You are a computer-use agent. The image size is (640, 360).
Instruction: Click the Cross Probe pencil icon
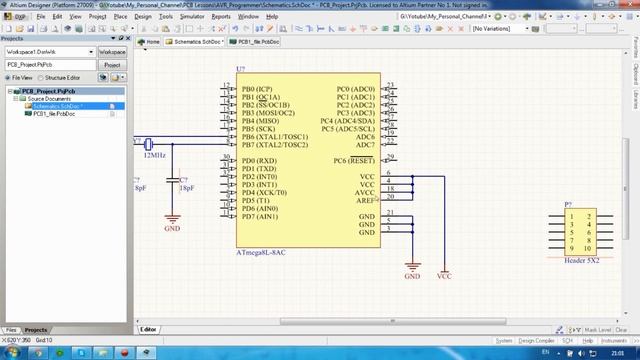tap(270, 29)
